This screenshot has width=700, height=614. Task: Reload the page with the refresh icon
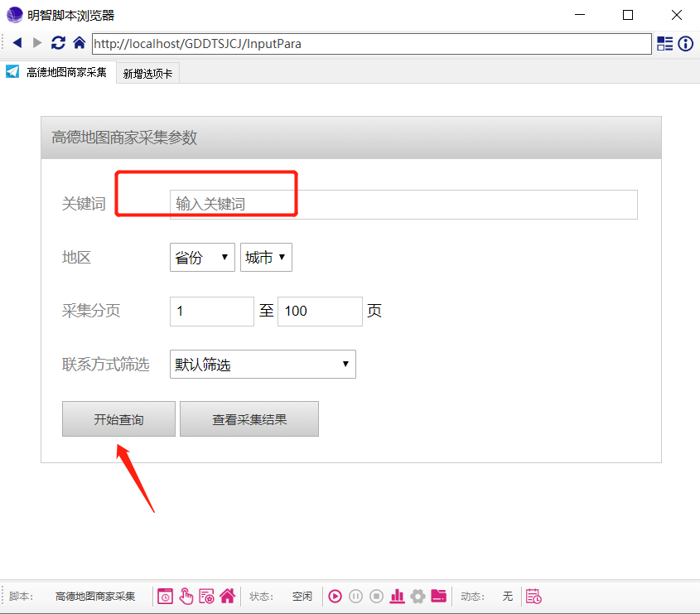(58, 43)
